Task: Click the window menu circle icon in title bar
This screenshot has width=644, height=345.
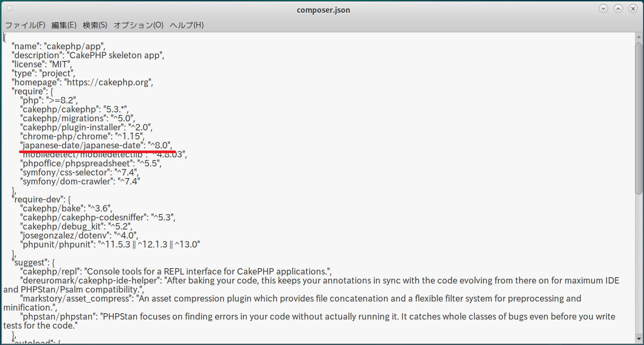Action: [9, 9]
